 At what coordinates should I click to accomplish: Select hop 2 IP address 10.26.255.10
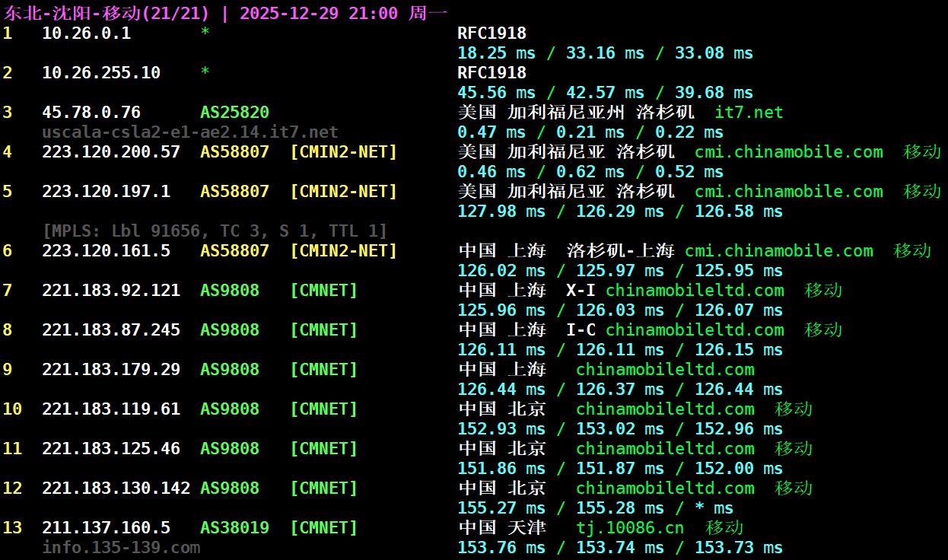click(101, 73)
